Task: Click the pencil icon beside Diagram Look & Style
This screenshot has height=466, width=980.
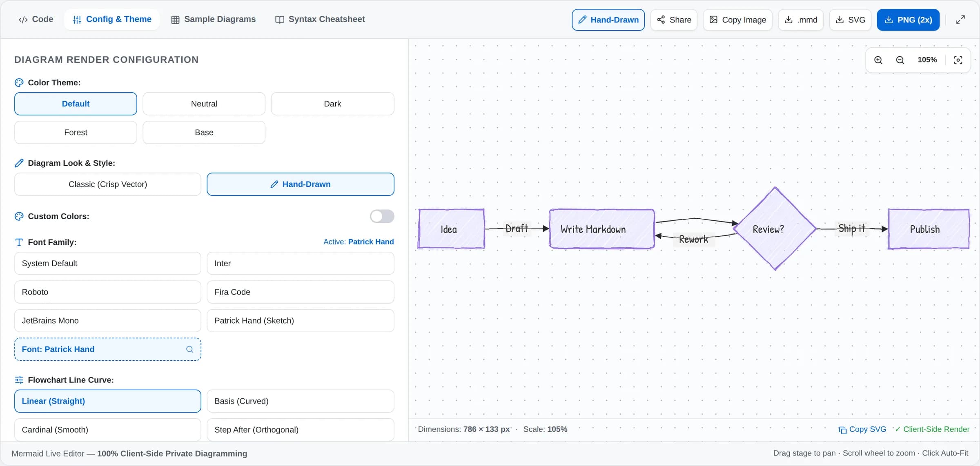Action: click(19, 163)
